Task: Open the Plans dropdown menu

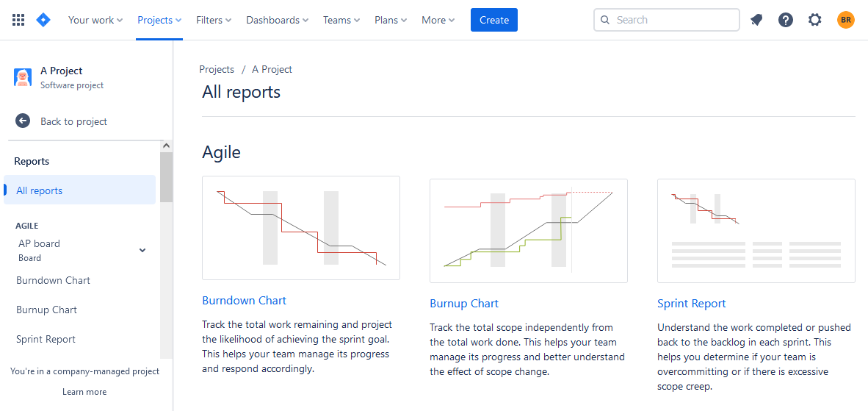Action: 391,20
